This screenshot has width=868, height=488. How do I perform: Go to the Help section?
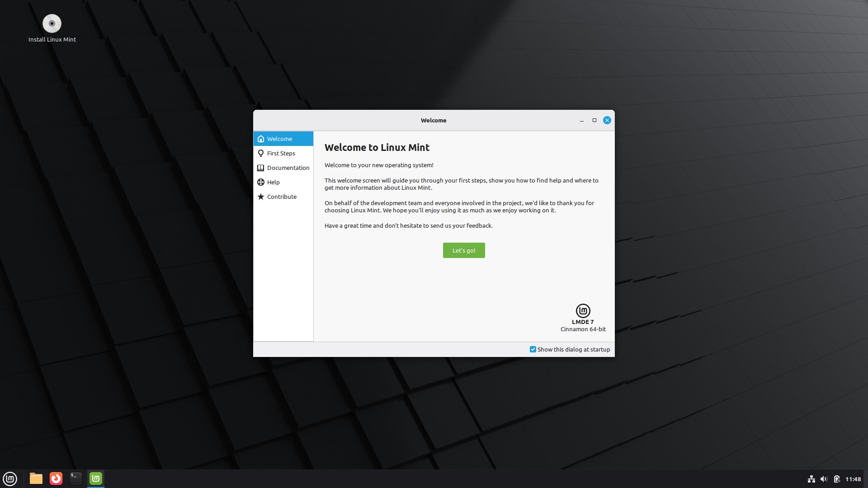tap(273, 182)
